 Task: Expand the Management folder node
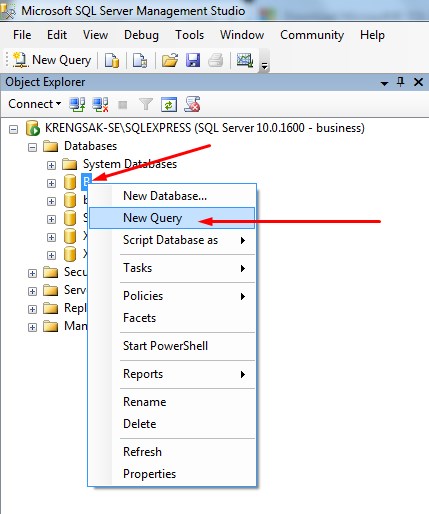[x=32, y=327]
